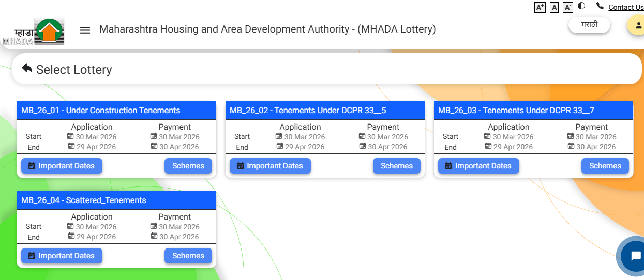The height and width of the screenshot is (280, 644).
Task: Select the MB_26_04 Scattered_Tenements card header
Action: click(x=116, y=200)
